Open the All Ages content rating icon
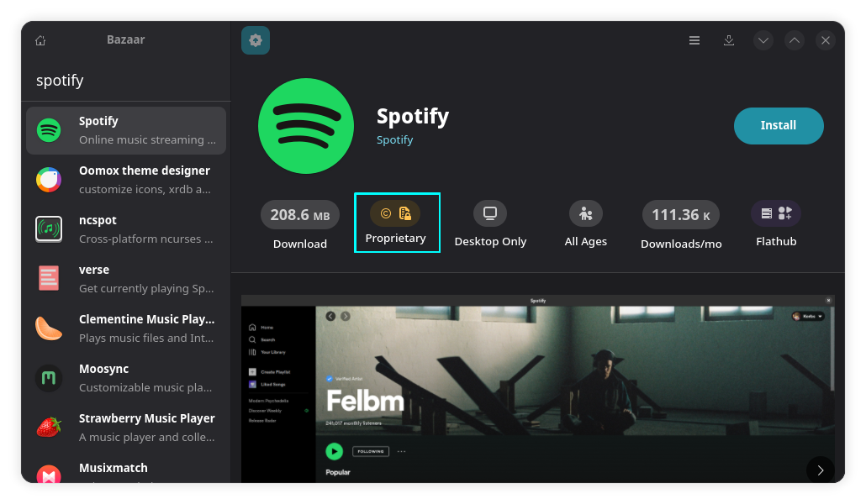Image resolution: width=866 pixels, height=504 pixels. (585, 213)
